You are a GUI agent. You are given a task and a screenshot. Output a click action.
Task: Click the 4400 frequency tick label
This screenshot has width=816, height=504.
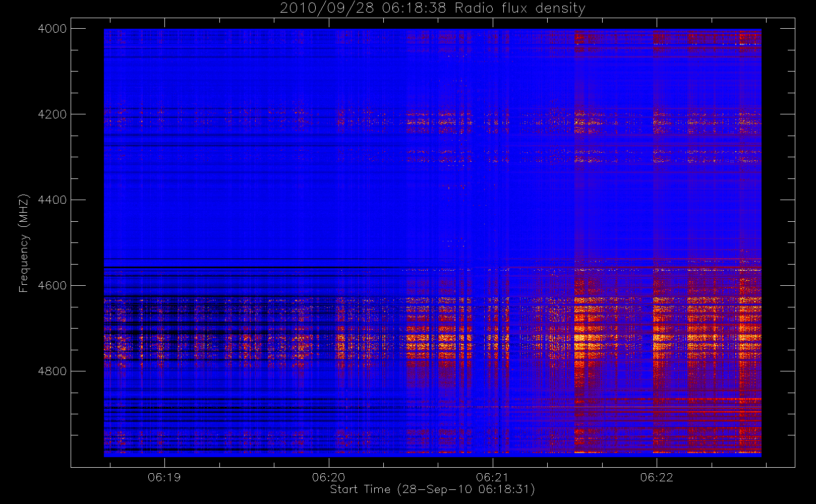(52, 200)
